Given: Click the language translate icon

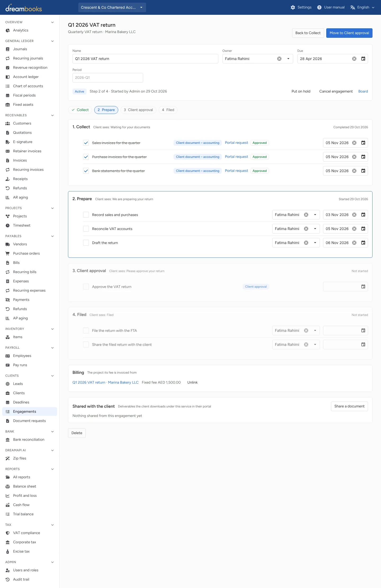Looking at the screenshot, I should (x=352, y=7).
